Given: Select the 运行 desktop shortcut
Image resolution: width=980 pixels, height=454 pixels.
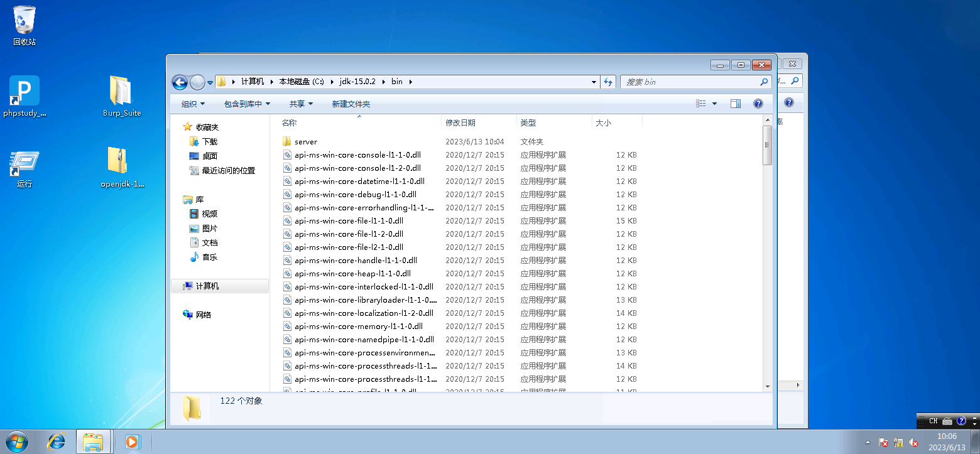Looking at the screenshot, I should (x=24, y=168).
